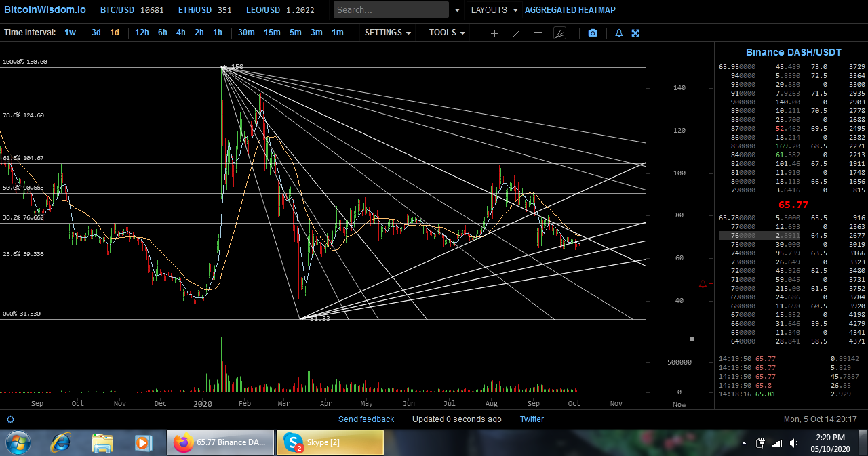Click the 'Now' label on time axis
Image resolution: width=868 pixels, height=456 pixels.
point(679,405)
